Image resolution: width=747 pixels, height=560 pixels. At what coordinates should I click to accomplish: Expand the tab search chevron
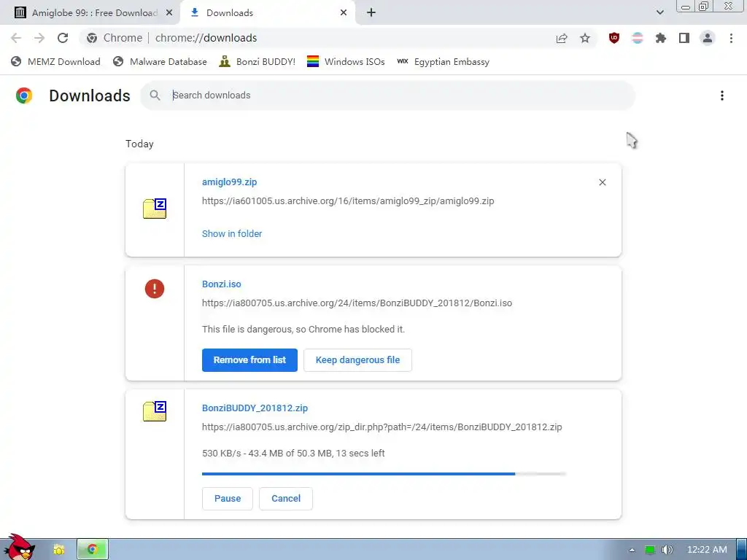(x=659, y=12)
